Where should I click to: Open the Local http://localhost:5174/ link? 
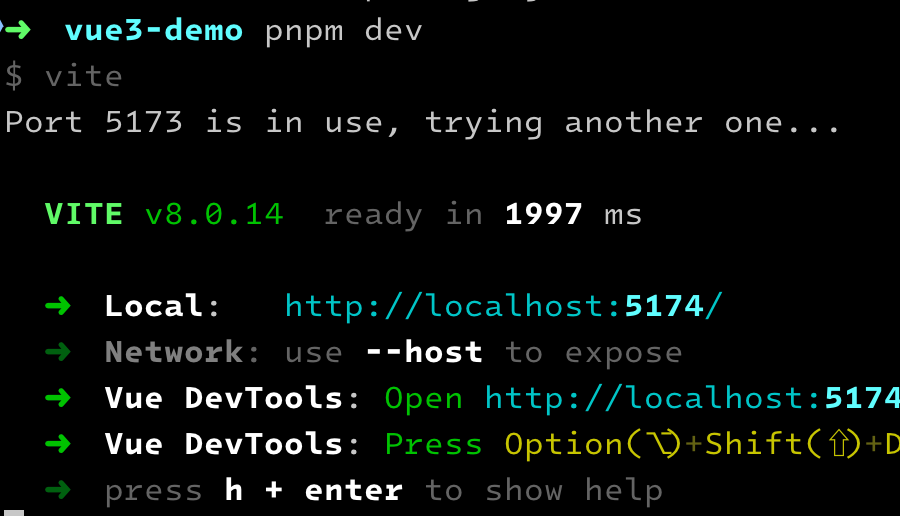[x=503, y=306]
